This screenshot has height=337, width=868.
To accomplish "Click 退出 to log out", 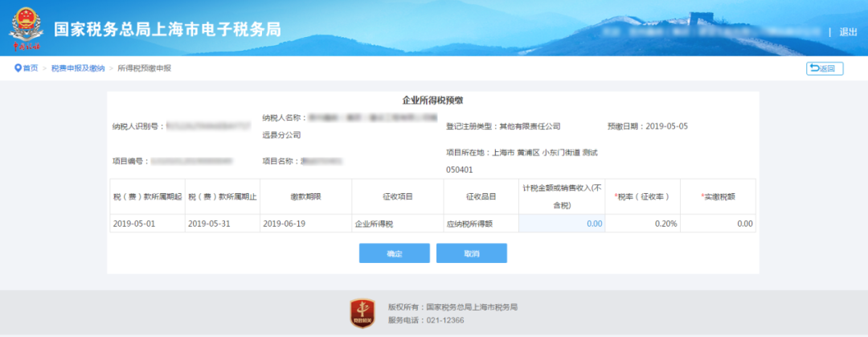I will pyautogui.click(x=848, y=32).
